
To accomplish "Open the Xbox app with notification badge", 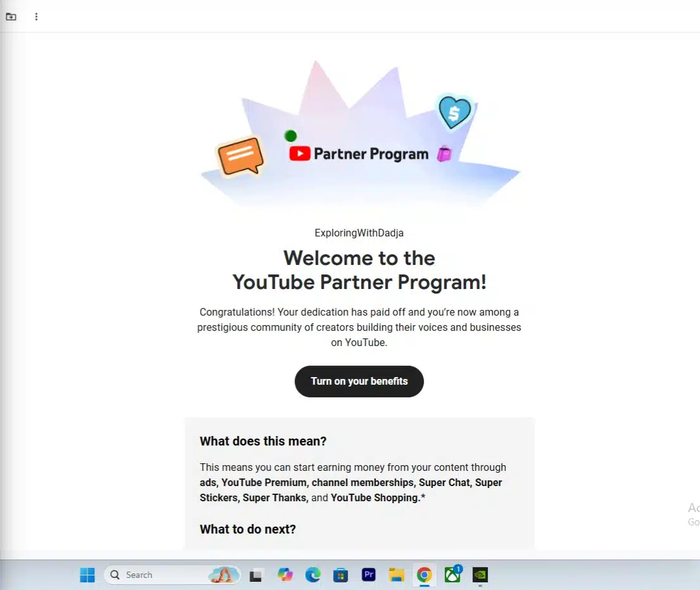I will click(452, 575).
